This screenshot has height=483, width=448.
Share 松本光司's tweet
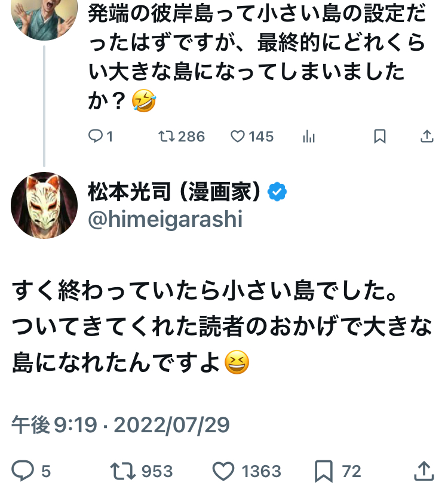(423, 470)
